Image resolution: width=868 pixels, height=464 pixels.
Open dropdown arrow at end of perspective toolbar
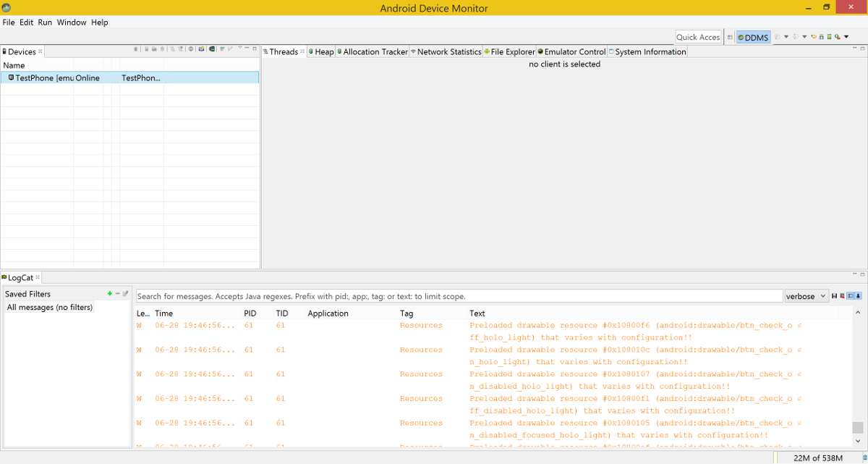846,37
